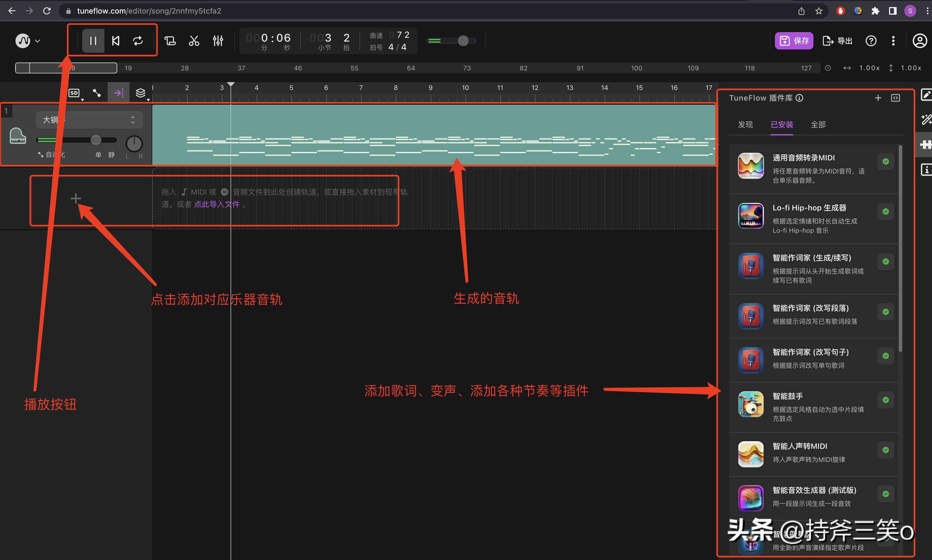This screenshot has width=932, height=560.
Task: Toggle the automation curve tool icon
Action: (97, 93)
